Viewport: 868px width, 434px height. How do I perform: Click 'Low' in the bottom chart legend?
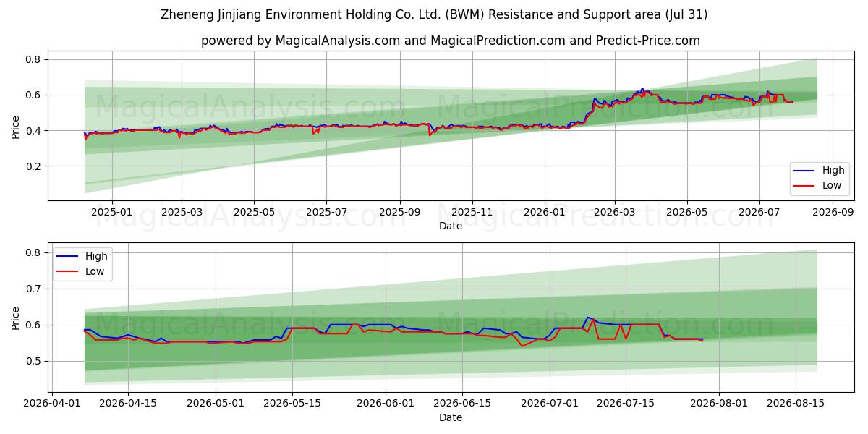click(x=94, y=271)
